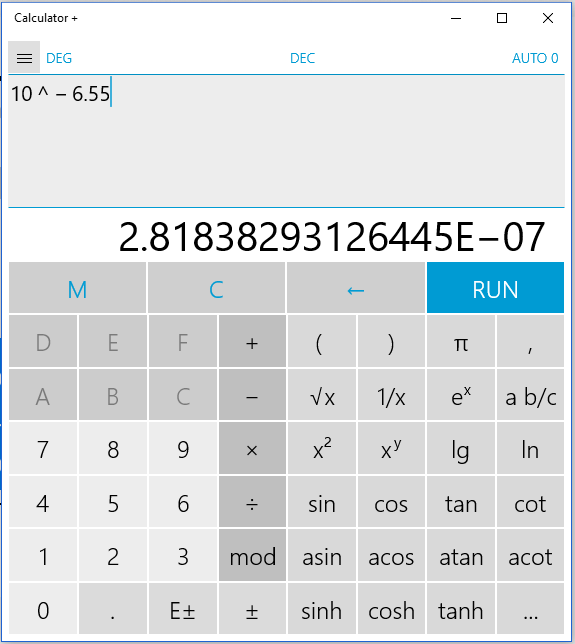Change the AUTO 0 precision setting
Image resolution: width=575 pixels, height=644 pixels.
535,58
